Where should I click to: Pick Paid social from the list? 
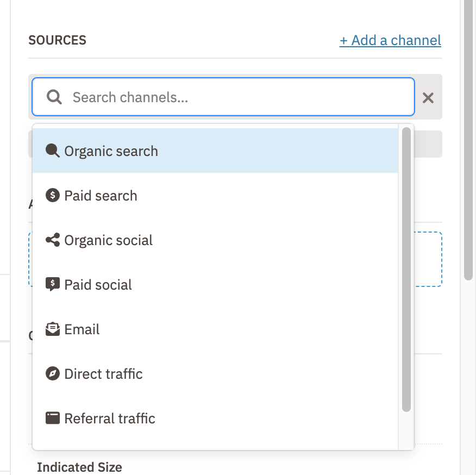point(98,284)
